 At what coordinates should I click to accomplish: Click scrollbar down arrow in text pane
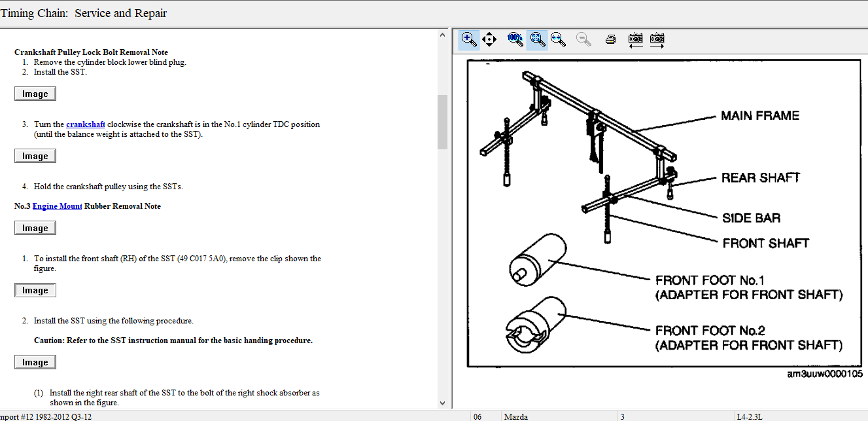pyautogui.click(x=443, y=403)
